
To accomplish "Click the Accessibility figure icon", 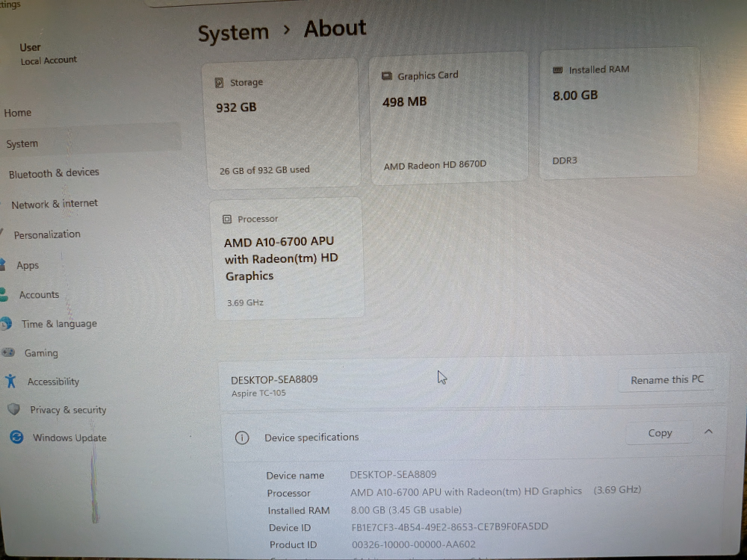I will tap(10, 381).
